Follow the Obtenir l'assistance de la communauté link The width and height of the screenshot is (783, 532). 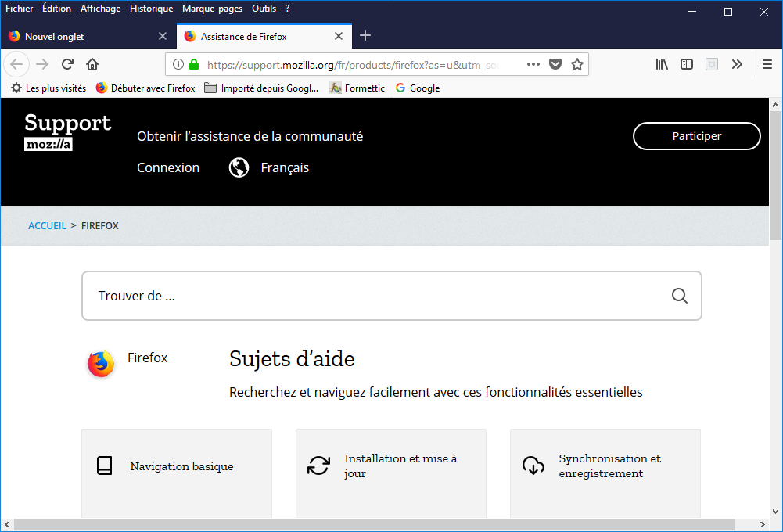tap(250, 136)
